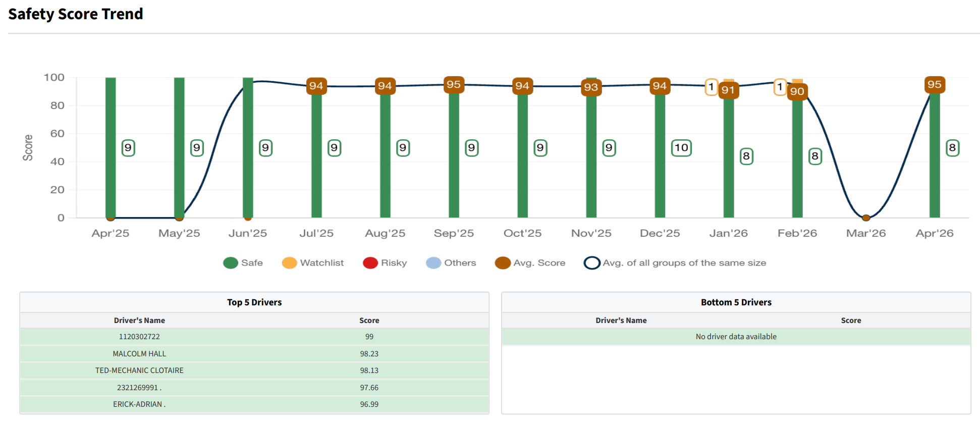Click the Feb'26 watchlist count label 1
The height and width of the screenshot is (426, 980).
tap(780, 87)
